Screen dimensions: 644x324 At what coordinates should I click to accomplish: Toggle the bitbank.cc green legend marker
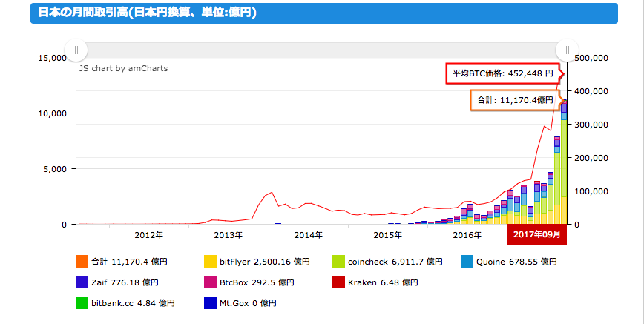(82, 303)
